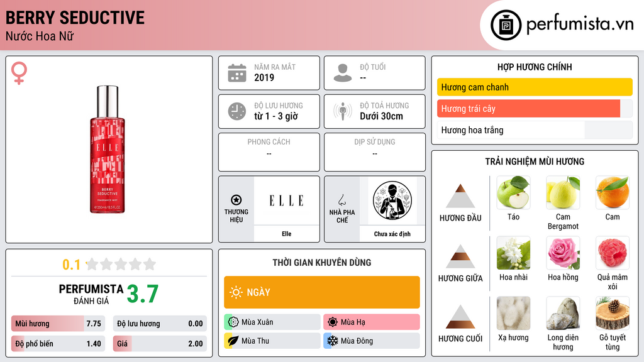
Task: Click the Hợp hương chính heading
Action: (535, 67)
